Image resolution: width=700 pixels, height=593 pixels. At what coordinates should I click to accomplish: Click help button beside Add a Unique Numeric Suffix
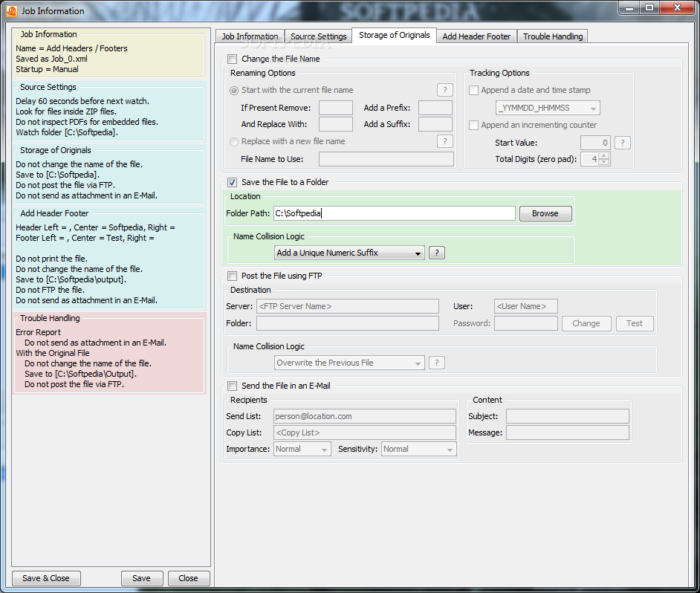click(437, 253)
